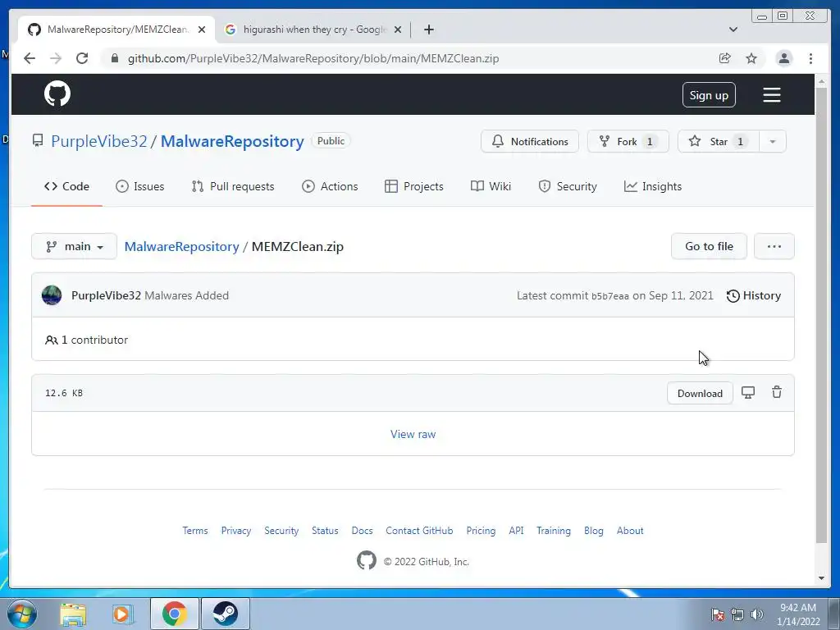The height and width of the screenshot is (630, 840).
Task: Click the trash delete file icon
Action: (x=776, y=393)
